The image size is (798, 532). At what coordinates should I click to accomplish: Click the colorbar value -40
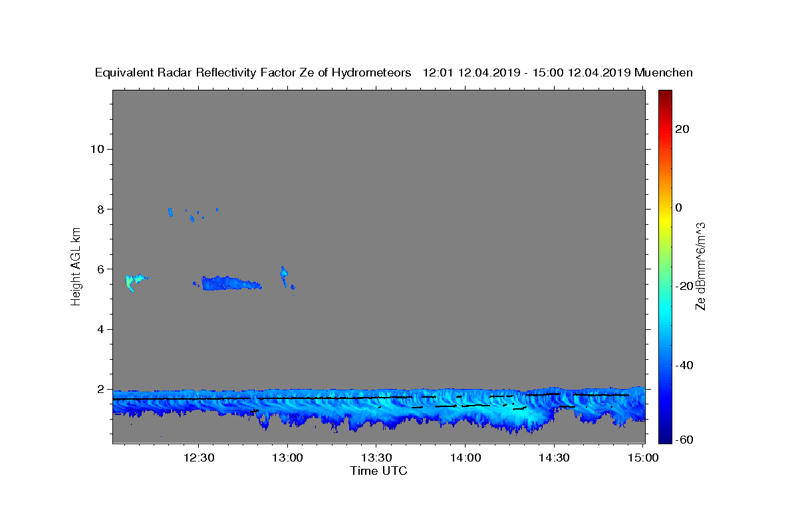point(685,365)
